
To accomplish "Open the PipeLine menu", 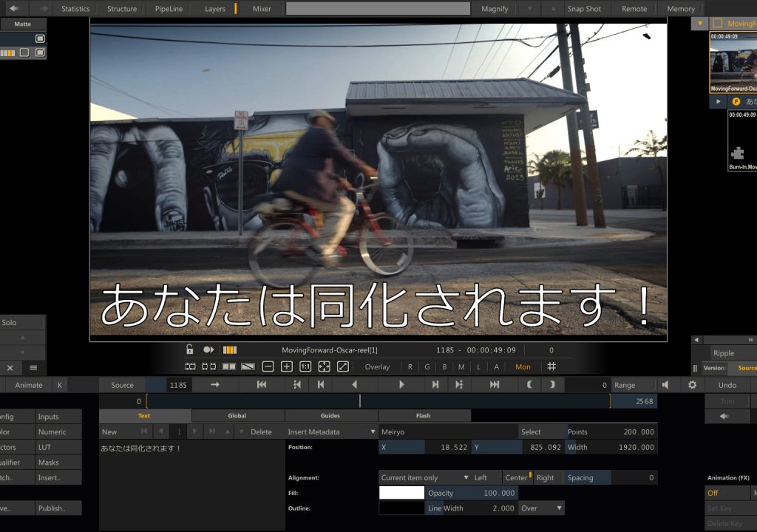I will coord(169,9).
